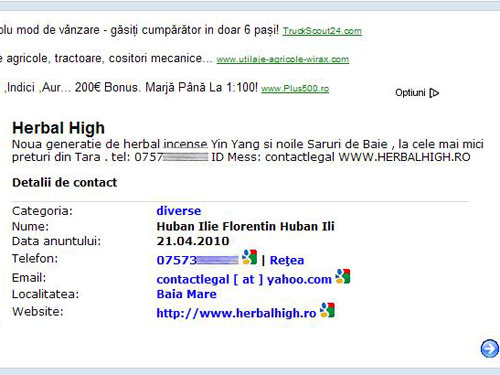Select the Herbal High listing title
Screen dimensions: 500x375
(58, 128)
